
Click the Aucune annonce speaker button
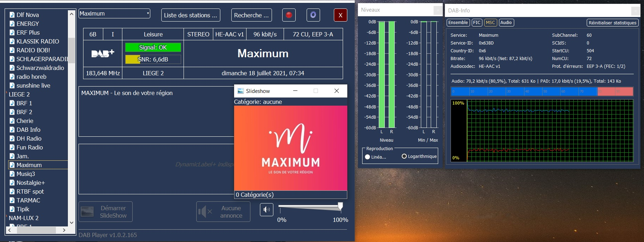pyautogui.click(x=223, y=212)
